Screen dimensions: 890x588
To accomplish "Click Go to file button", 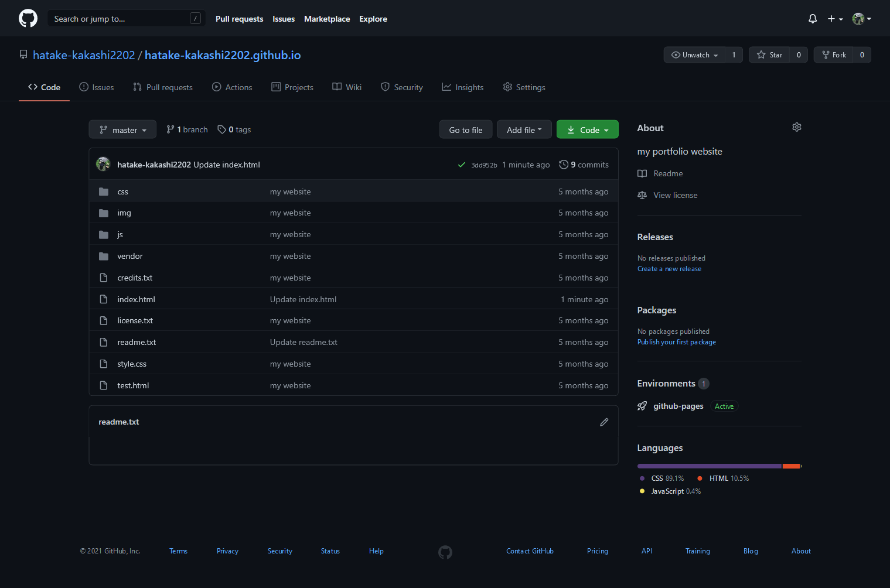I will (466, 129).
